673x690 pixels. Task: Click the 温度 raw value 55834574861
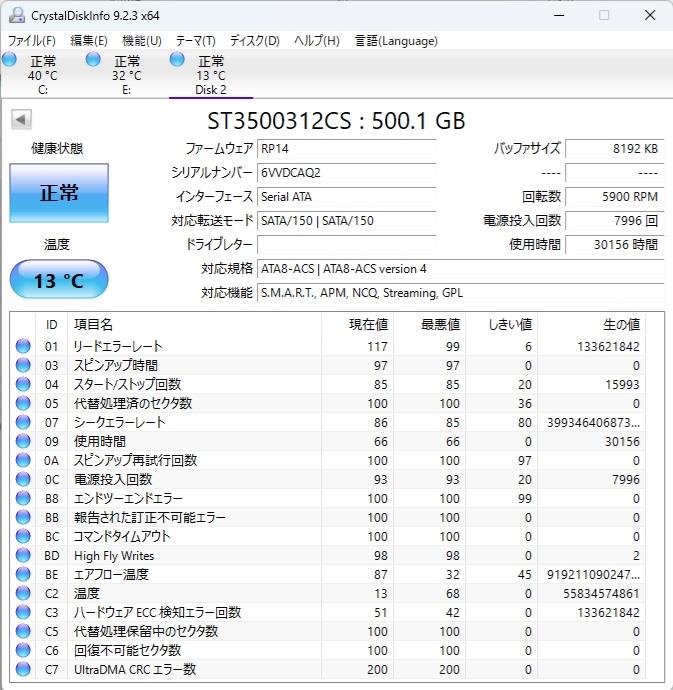pos(601,593)
